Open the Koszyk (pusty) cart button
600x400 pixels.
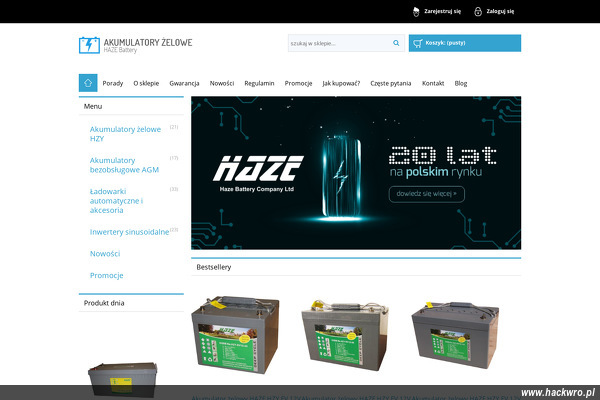[465, 43]
